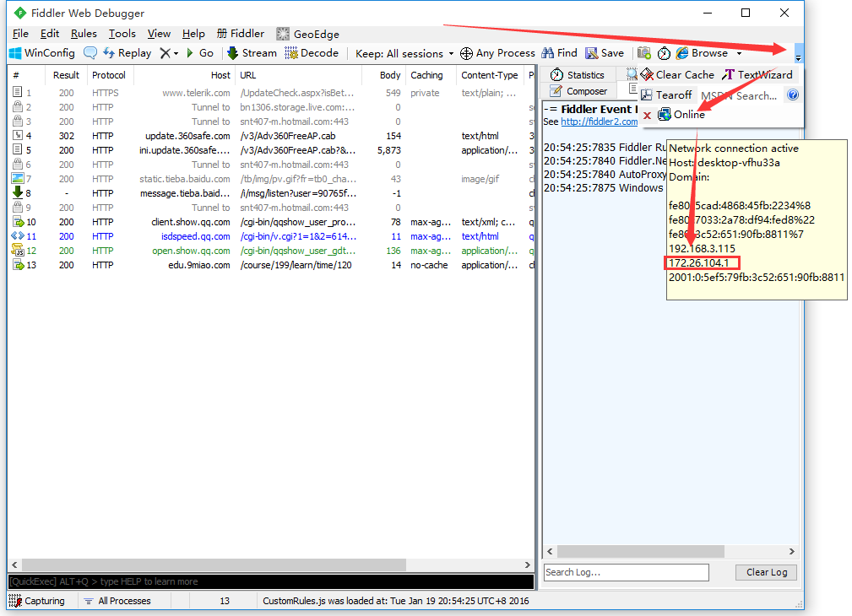Viewport: 852px width, 616px height.
Task: Open the Rules menu
Action: (84, 33)
